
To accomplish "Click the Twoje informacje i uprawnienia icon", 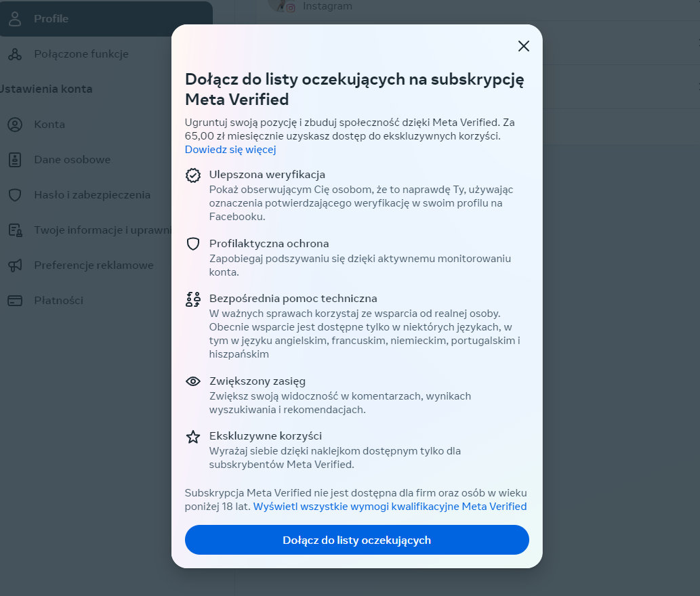I will [14, 230].
